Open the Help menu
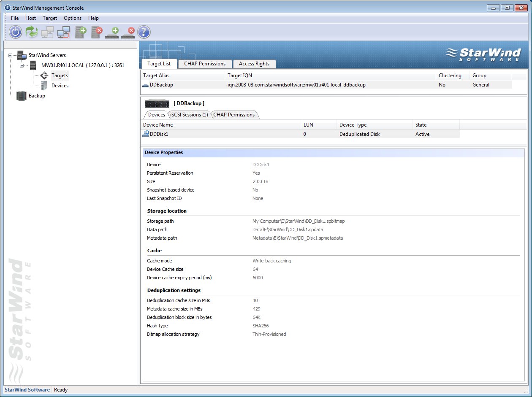532x397 pixels. 93,18
